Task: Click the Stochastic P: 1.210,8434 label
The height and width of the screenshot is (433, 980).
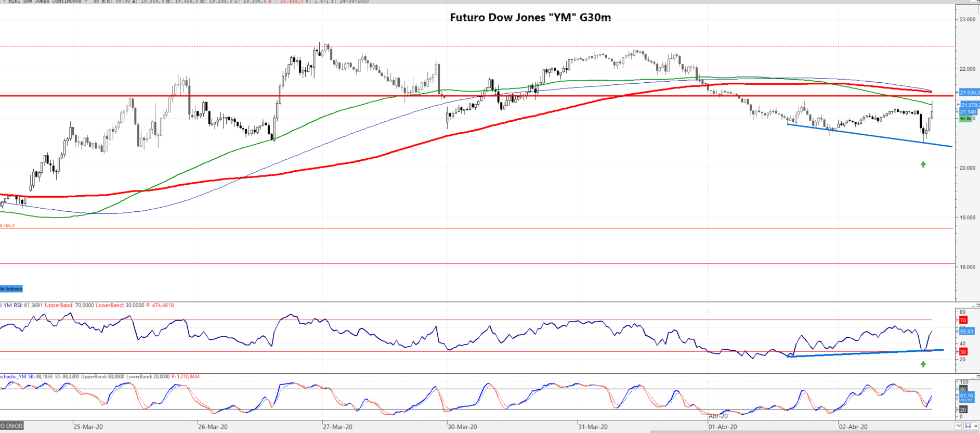Action: click(186, 377)
